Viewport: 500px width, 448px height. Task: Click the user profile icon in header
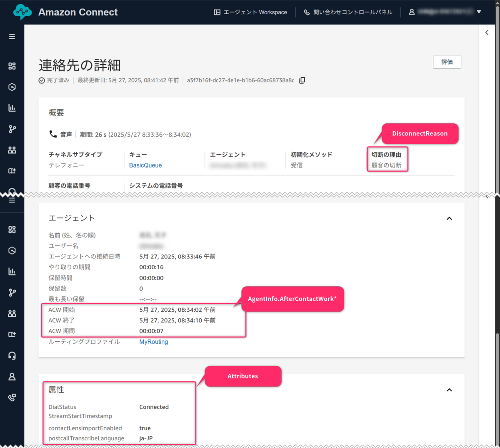(412, 12)
